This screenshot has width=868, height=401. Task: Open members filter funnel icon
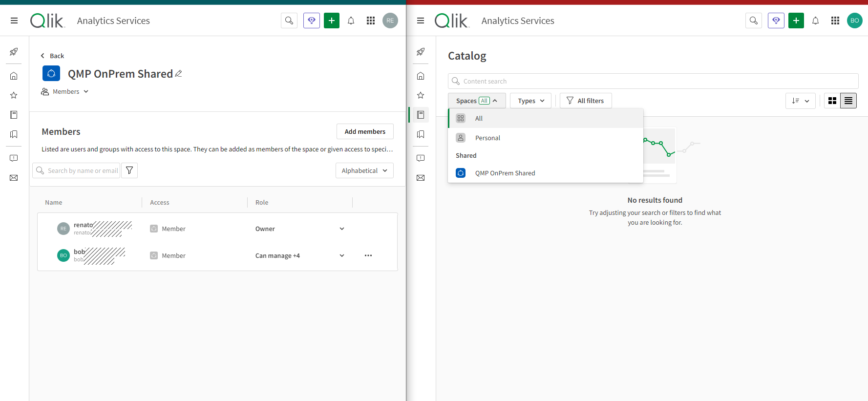click(x=129, y=170)
